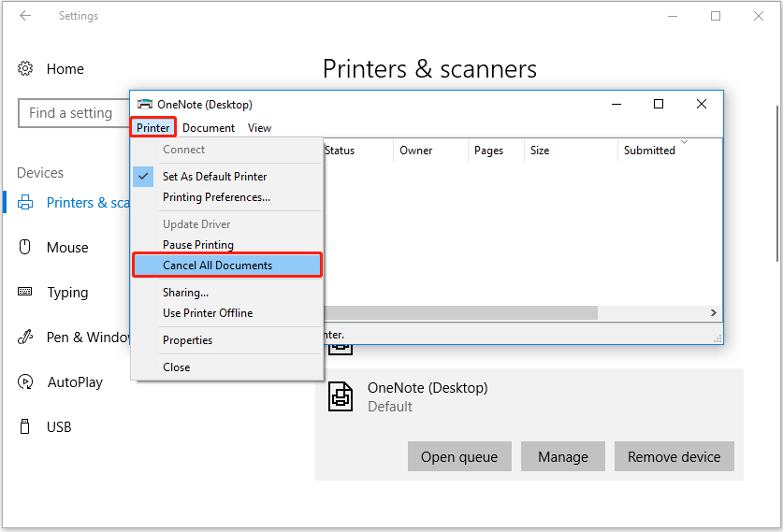Click the OneNote (Desktop) printer icon
The image size is (783, 532).
coord(341,396)
